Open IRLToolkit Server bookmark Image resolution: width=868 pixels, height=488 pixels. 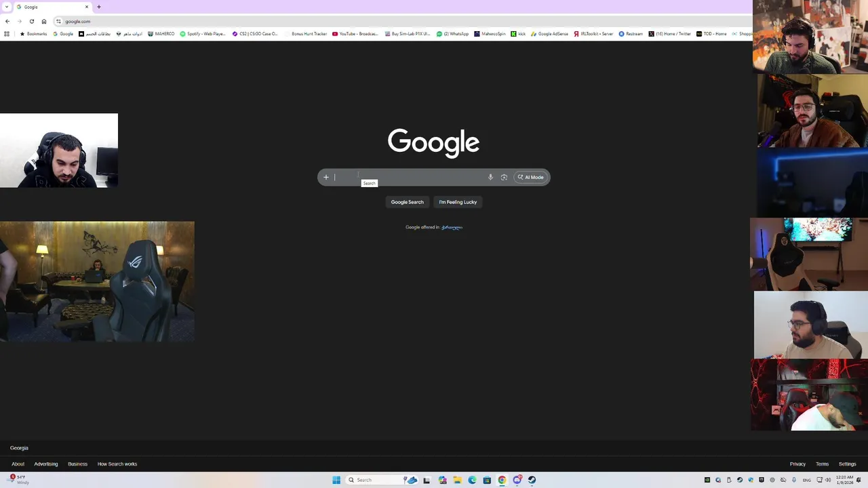pos(593,34)
